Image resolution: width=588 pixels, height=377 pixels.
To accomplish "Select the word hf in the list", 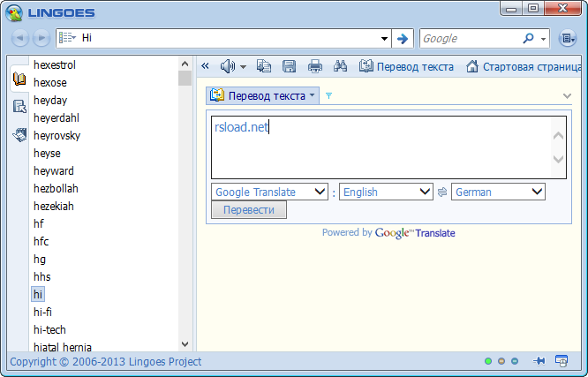I will coord(39,223).
